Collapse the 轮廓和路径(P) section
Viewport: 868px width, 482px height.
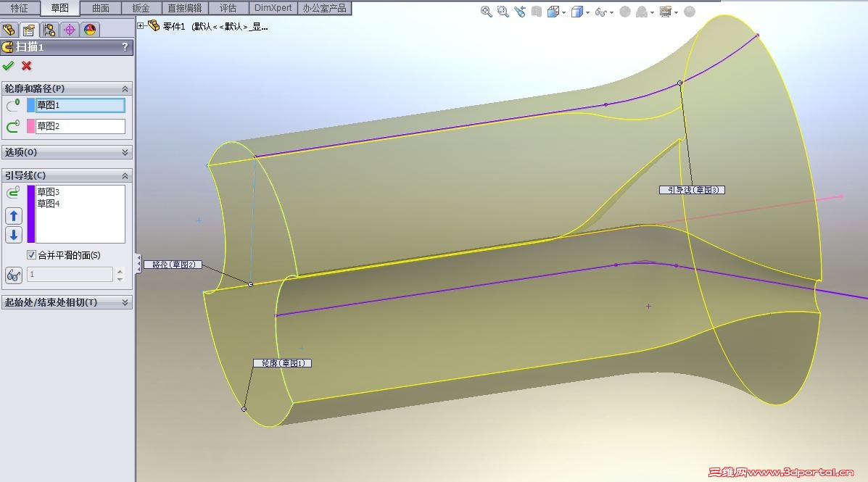(125, 88)
